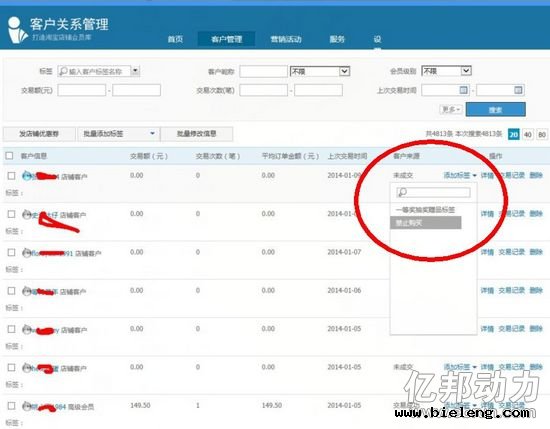Tick checkbox of the 2014-01-05 未成交 row
The height and width of the screenshot is (429, 550).
pos(11,367)
